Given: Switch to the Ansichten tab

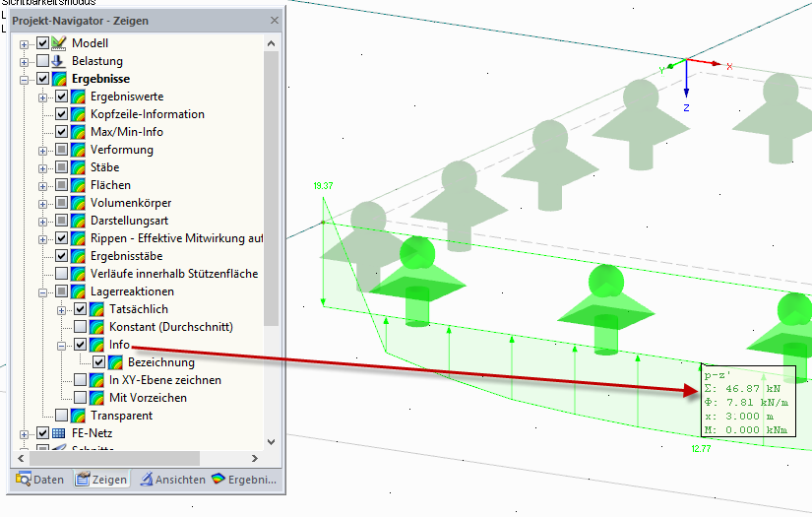Looking at the screenshot, I should point(173,480).
